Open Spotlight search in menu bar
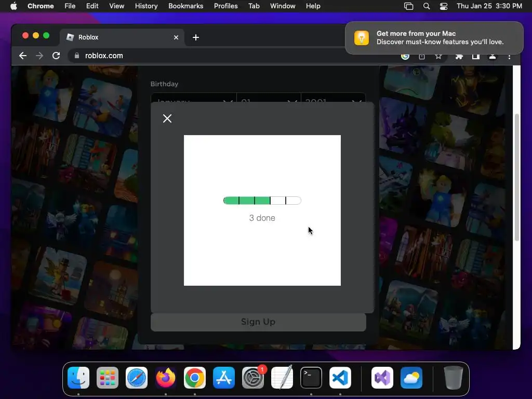The width and height of the screenshot is (532, 399). click(x=427, y=6)
